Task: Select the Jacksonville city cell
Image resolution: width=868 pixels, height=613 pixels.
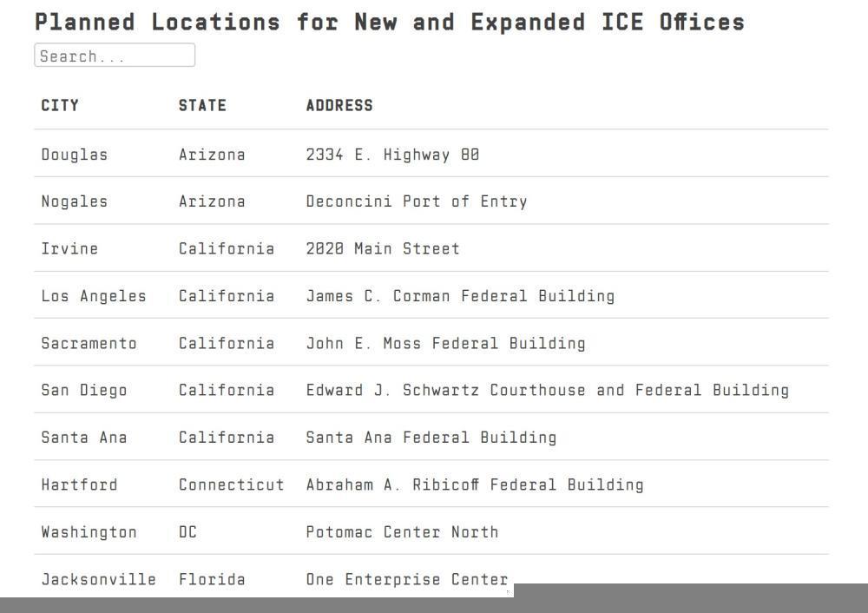Action: [98, 579]
